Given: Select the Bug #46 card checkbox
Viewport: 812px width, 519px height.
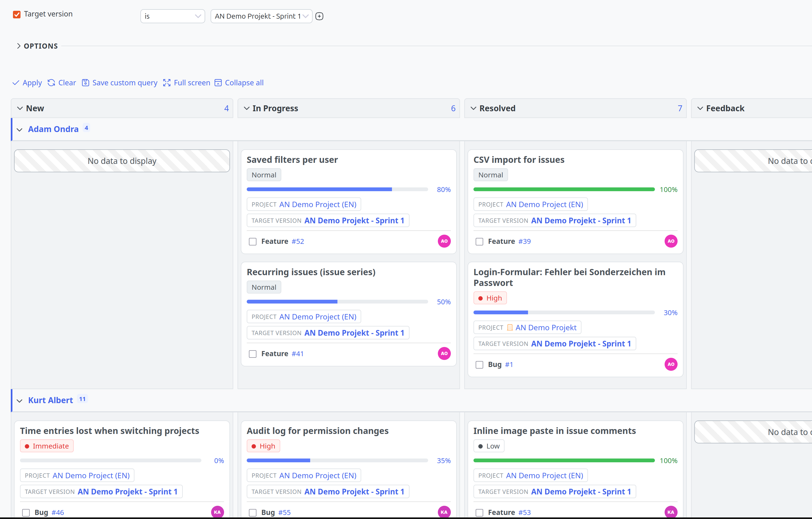Looking at the screenshot, I should coord(26,513).
